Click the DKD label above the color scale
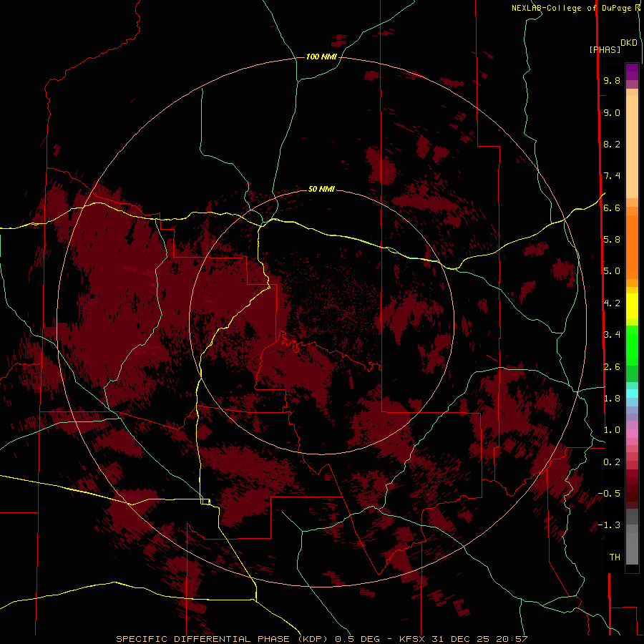This screenshot has height=644, width=644. point(629,43)
